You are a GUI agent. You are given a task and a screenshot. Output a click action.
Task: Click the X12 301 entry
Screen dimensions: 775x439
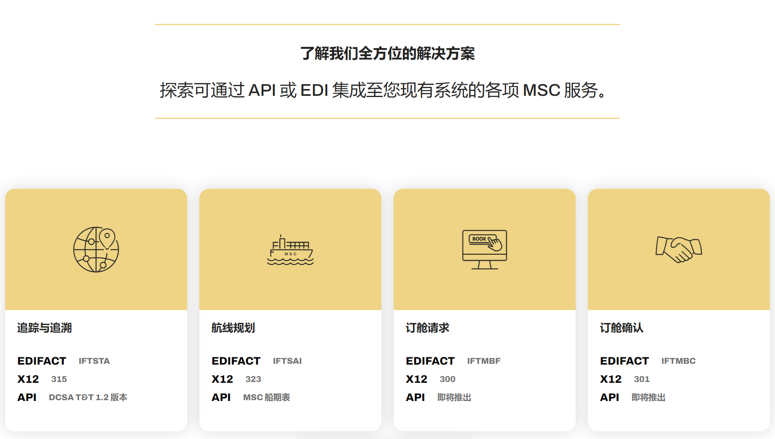click(x=641, y=380)
